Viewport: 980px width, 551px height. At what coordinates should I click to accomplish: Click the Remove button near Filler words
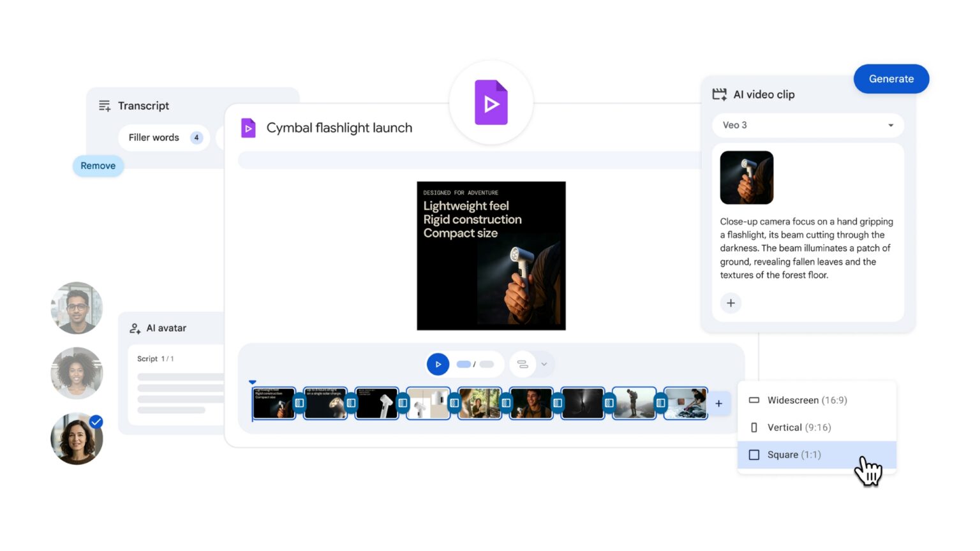click(98, 165)
